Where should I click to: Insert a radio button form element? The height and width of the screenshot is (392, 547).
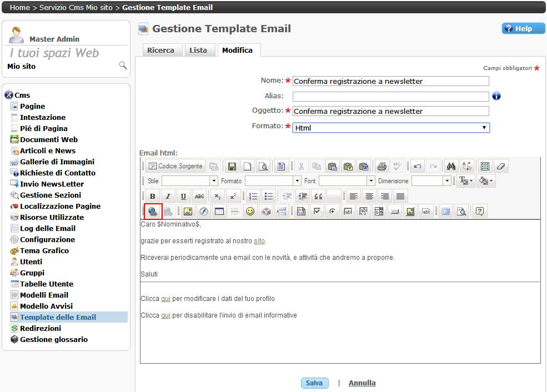(332, 212)
